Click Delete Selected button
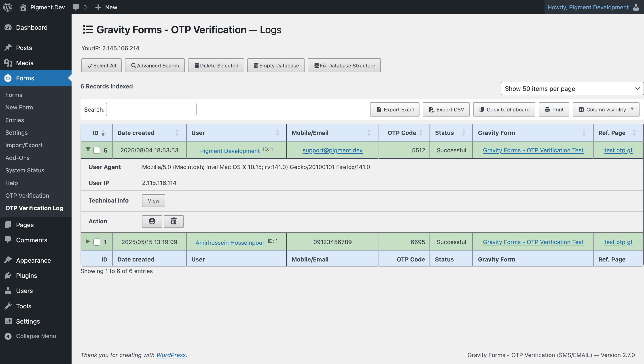The image size is (644, 364). [x=216, y=65]
